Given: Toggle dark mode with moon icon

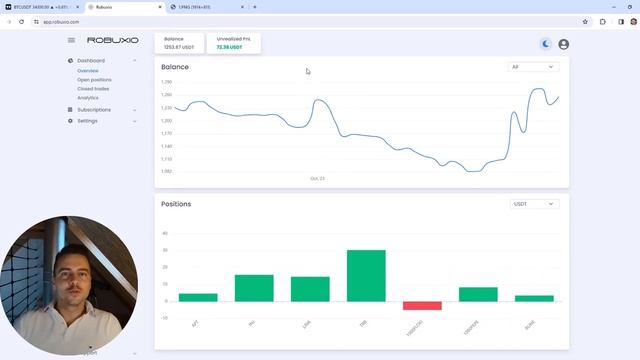Looking at the screenshot, I should (x=546, y=44).
